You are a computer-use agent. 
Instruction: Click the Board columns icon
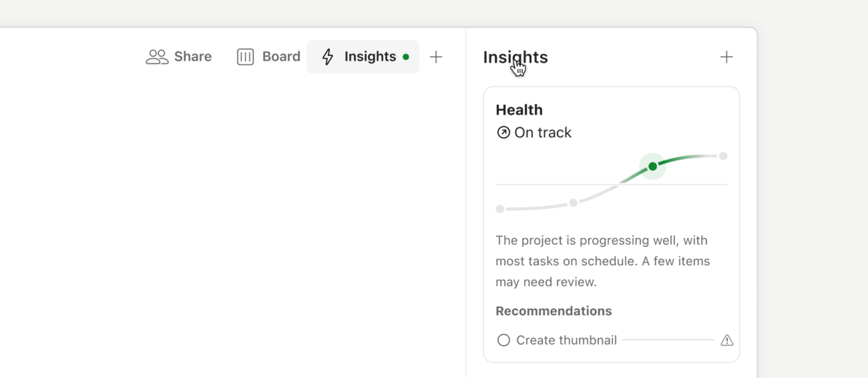tap(245, 57)
